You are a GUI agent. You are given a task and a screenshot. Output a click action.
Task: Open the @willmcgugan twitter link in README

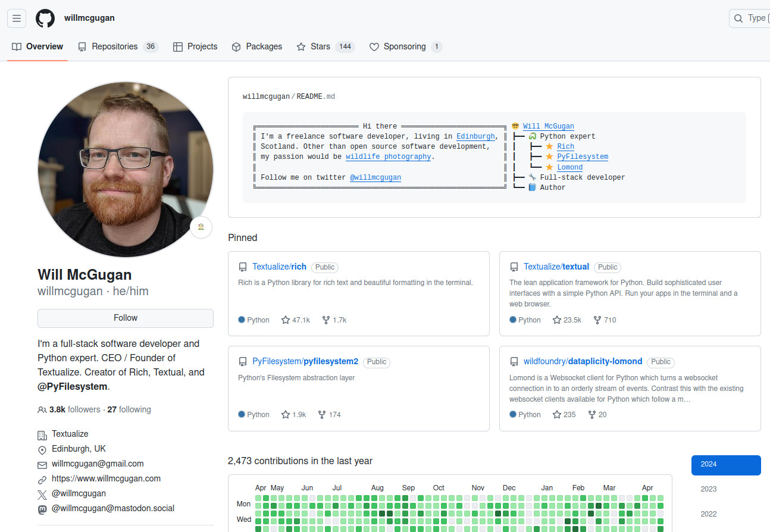375,177
